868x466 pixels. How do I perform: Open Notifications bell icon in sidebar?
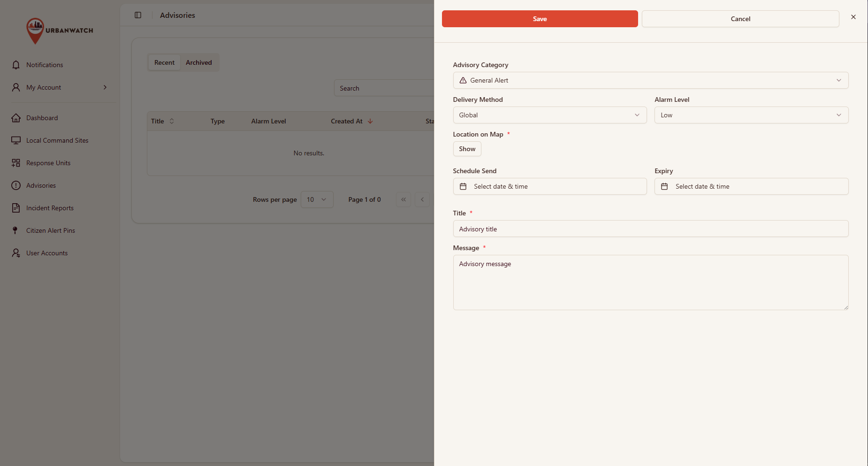click(x=16, y=65)
